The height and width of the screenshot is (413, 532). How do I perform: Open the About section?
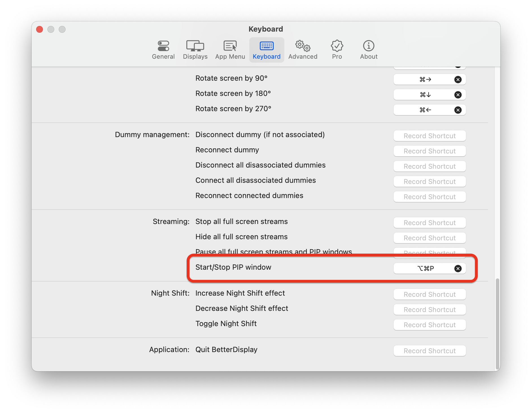click(x=368, y=50)
